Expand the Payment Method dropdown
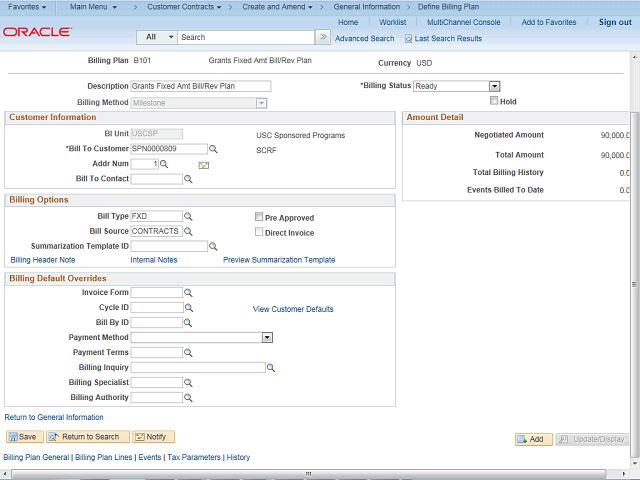 pyautogui.click(x=267, y=338)
